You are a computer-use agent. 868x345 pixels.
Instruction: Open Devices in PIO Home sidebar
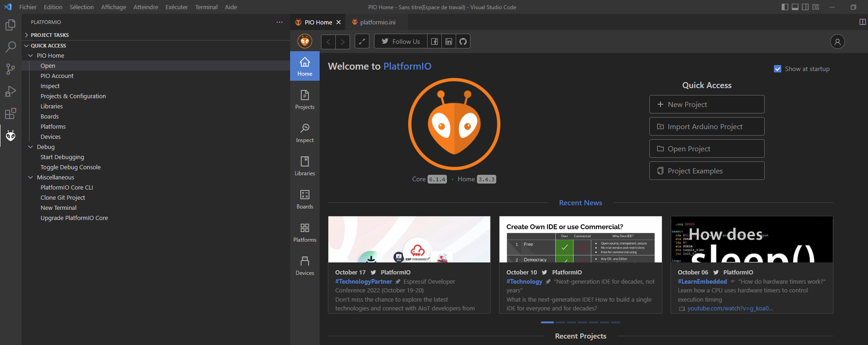click(305, 266)
